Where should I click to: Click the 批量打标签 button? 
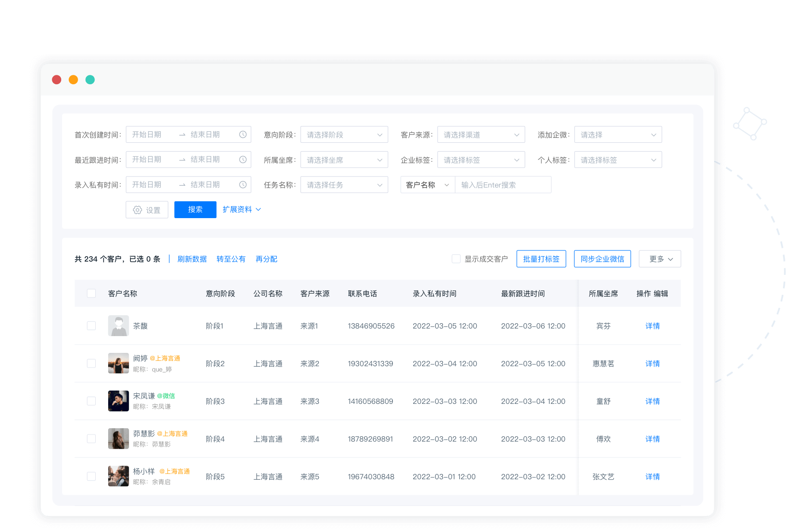(541, 259)
